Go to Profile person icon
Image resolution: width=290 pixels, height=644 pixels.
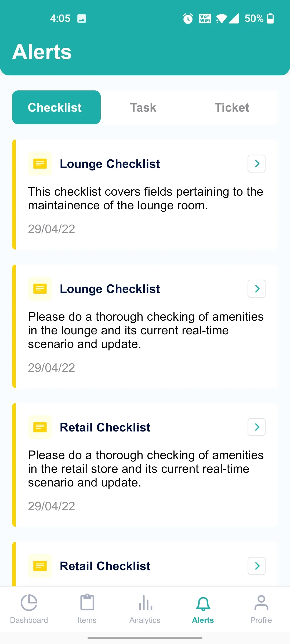[261, 603]
